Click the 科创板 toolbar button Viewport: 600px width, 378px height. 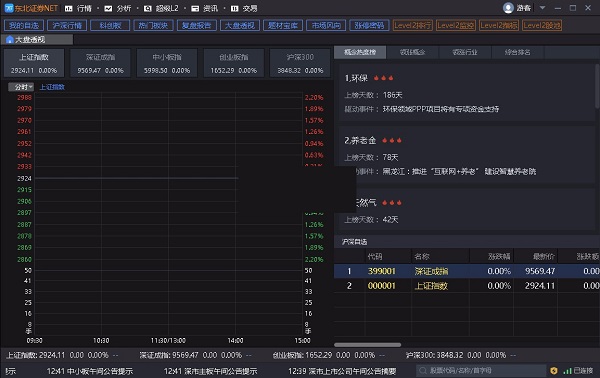point(110,25)
